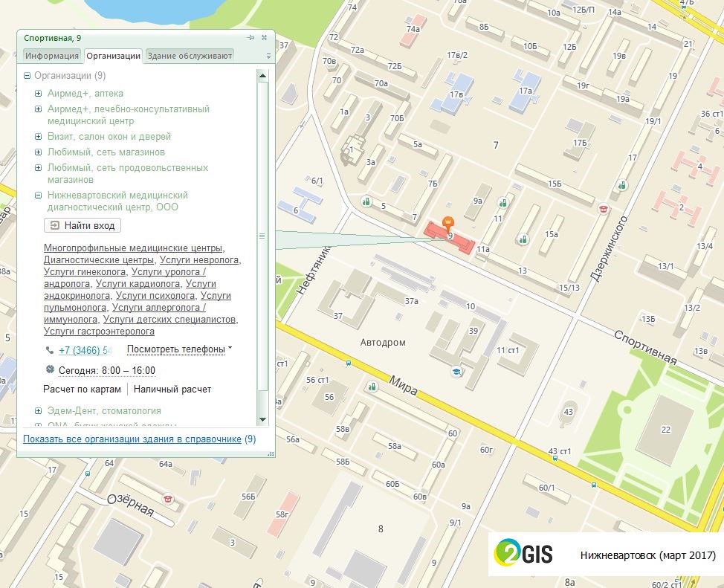Close the Спортивная, 9 info panel

click(264, 37)
